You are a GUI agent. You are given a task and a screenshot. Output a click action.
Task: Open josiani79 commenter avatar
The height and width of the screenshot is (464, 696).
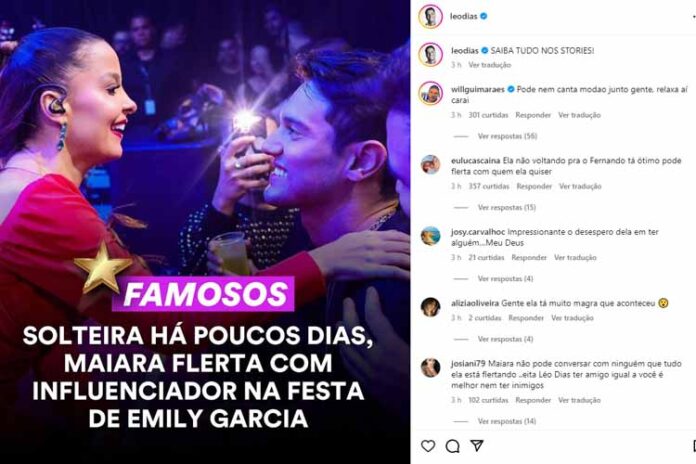(430, 368)
